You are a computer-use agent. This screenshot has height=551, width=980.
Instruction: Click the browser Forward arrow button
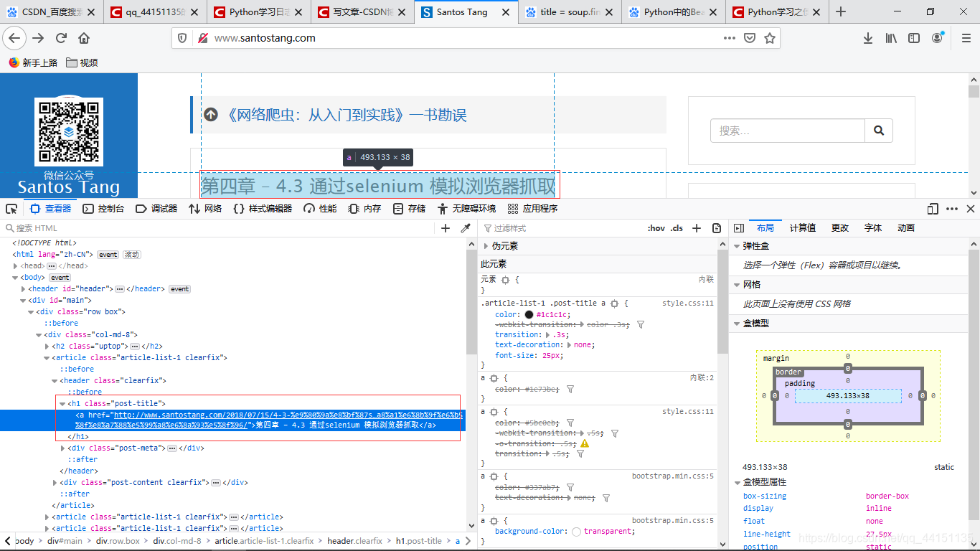point(38,38)
